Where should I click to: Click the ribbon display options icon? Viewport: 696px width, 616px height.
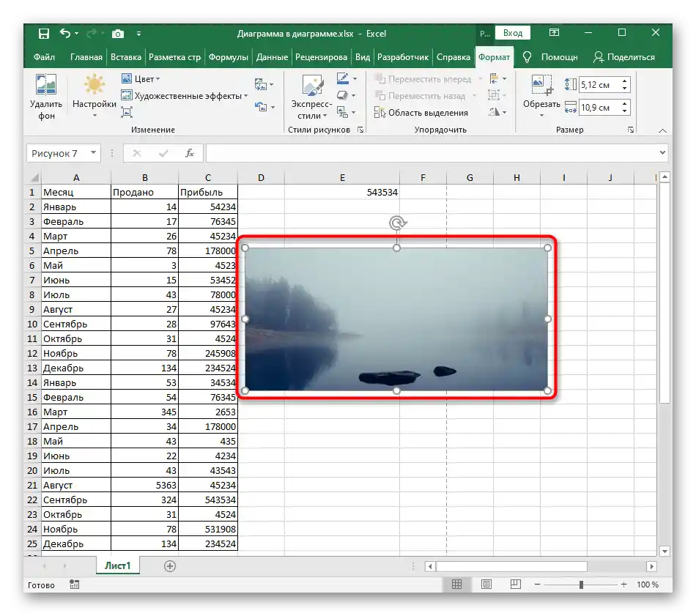(x=554, y=32)
